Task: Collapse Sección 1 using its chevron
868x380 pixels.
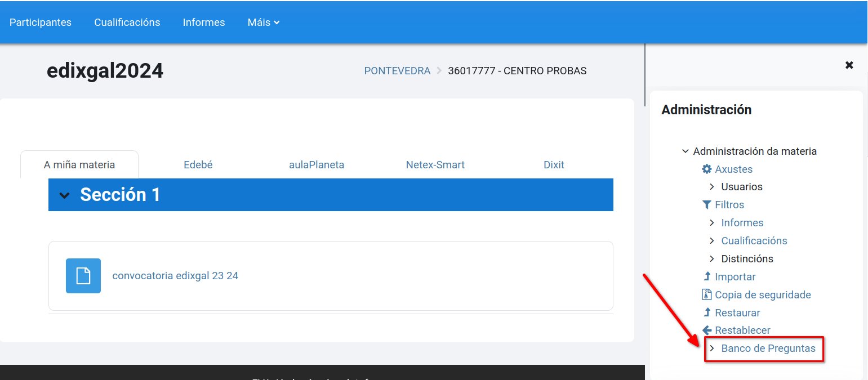Action: tap(64, 194)
